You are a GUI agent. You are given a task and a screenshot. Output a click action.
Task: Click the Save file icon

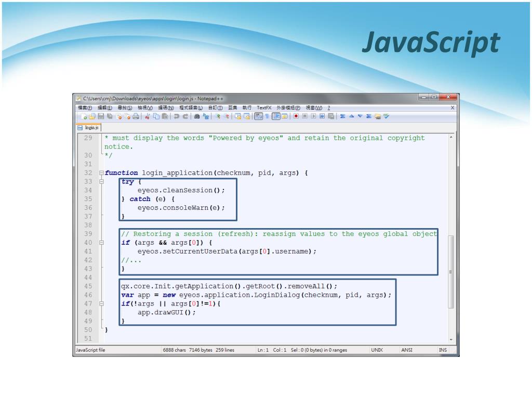click(101, 116)
